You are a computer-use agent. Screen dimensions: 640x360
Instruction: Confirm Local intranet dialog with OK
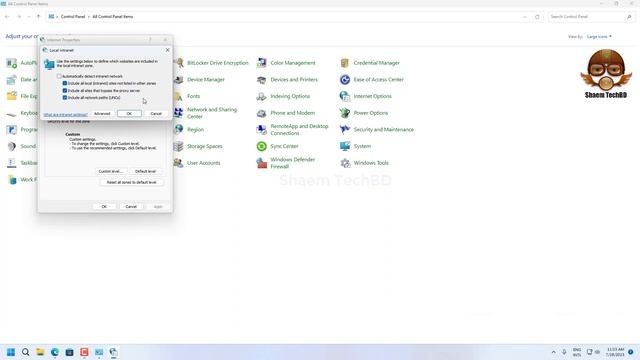(x=129, y=113)
